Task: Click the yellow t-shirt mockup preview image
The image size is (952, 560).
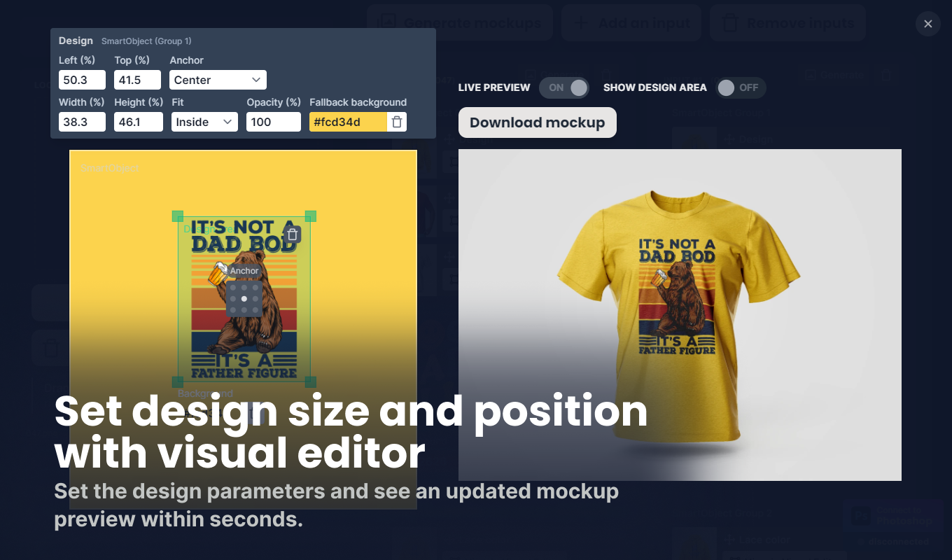Action: pyautogui.click(x=680, y=315)
